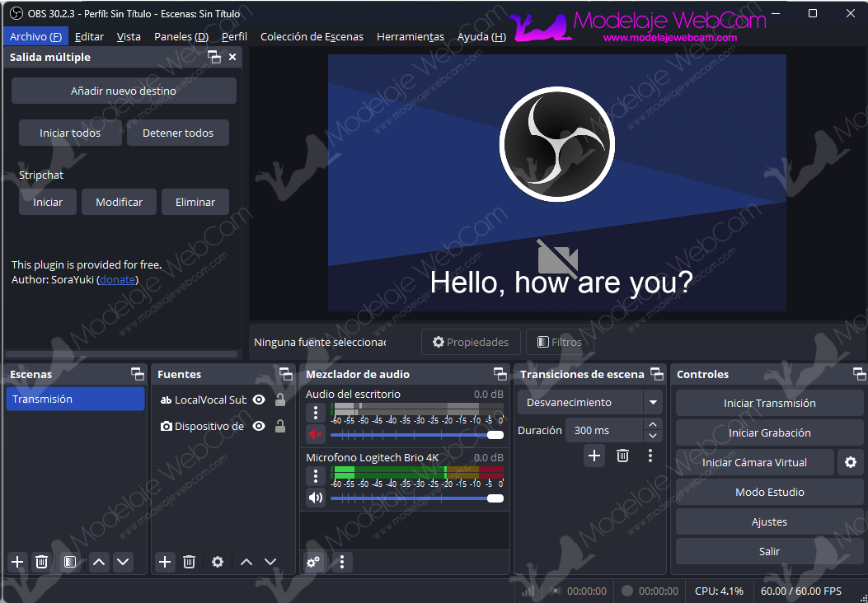The image size is (868, 603).
Task: Click the text icon of LocalVocal source
Action: pyautogui.click(x=166, y=400)
